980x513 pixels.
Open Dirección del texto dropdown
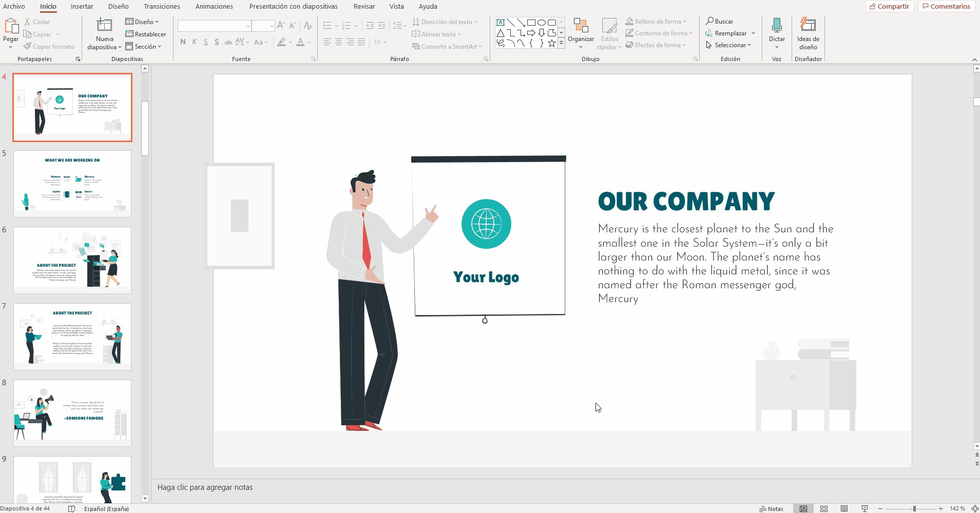[445, 22]
